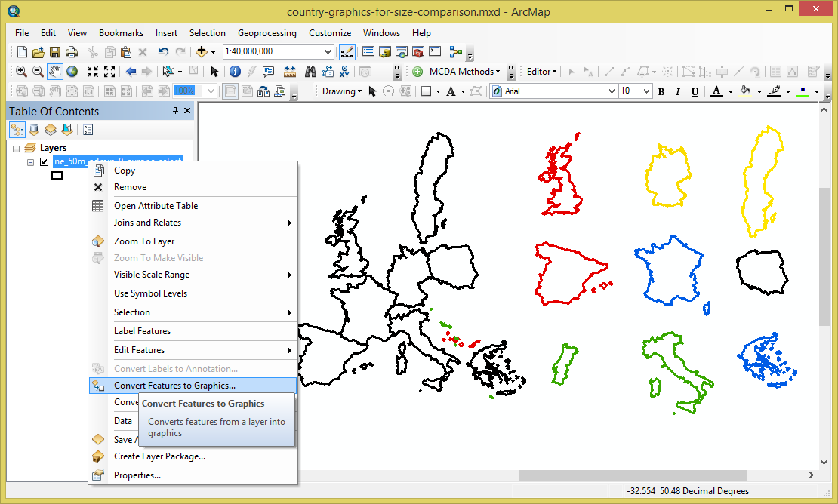Open the Identify tool
The height and width of the screenshot is (504, 838).
pos(235,71)
